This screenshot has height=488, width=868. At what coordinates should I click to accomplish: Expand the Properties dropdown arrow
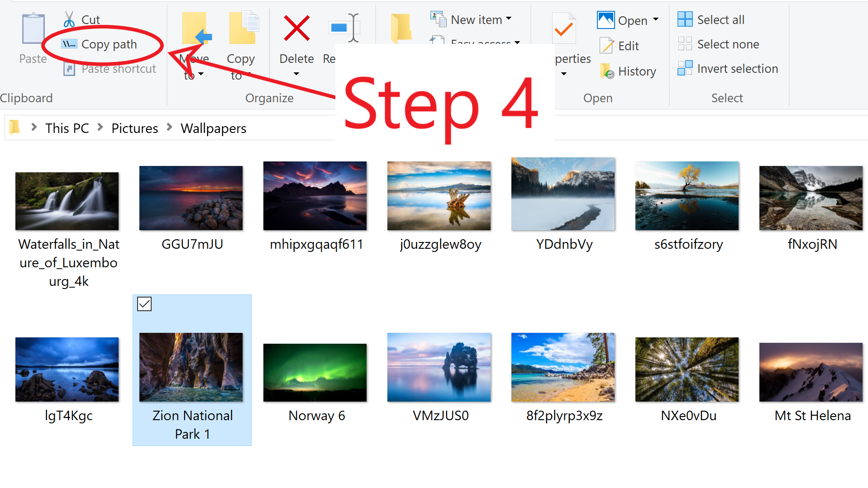click(564, 74)
